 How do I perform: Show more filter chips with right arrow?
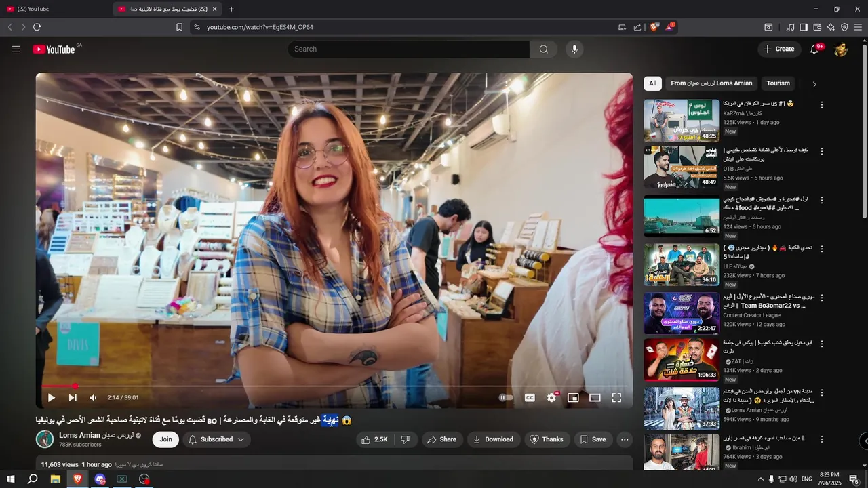coord(814,84)
